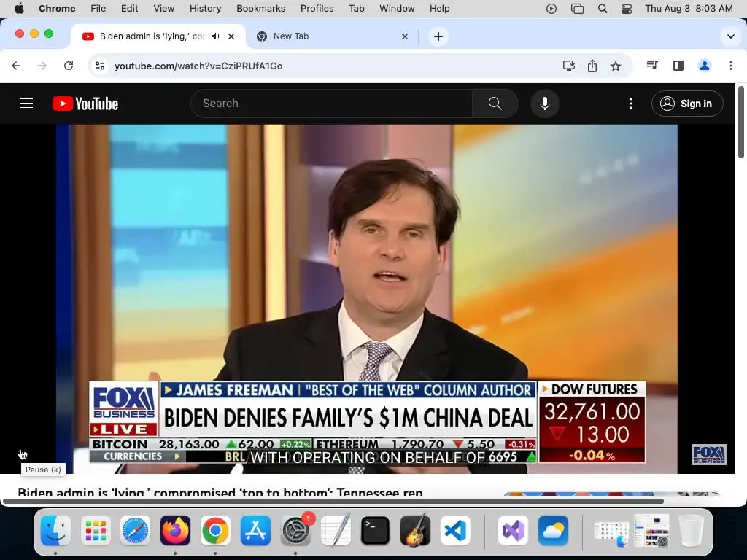The image size is (747, 560).
Task: Click the date and time in menu bar
Action: coord(689,8)
